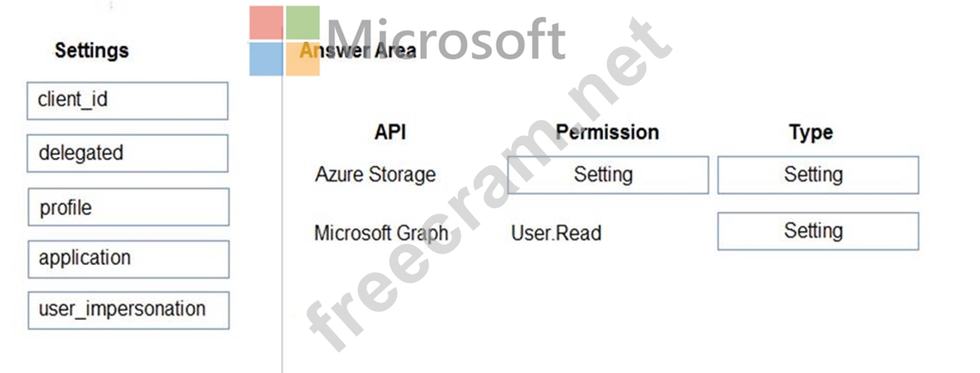
Task: Click the API column header
Action: (x=390, y=132)
